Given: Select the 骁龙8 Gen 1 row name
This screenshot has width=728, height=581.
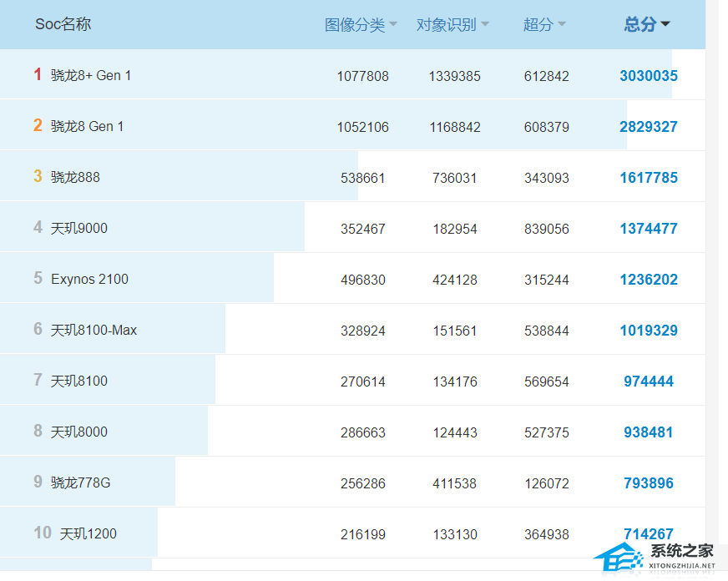Looking at the screenshot, I should [x=88, y=126].
